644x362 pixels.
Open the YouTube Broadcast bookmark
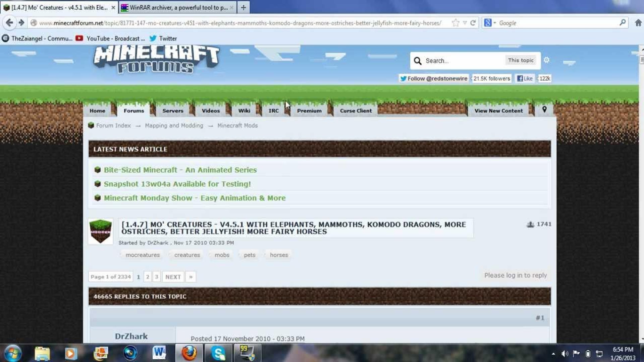point(110,39)
